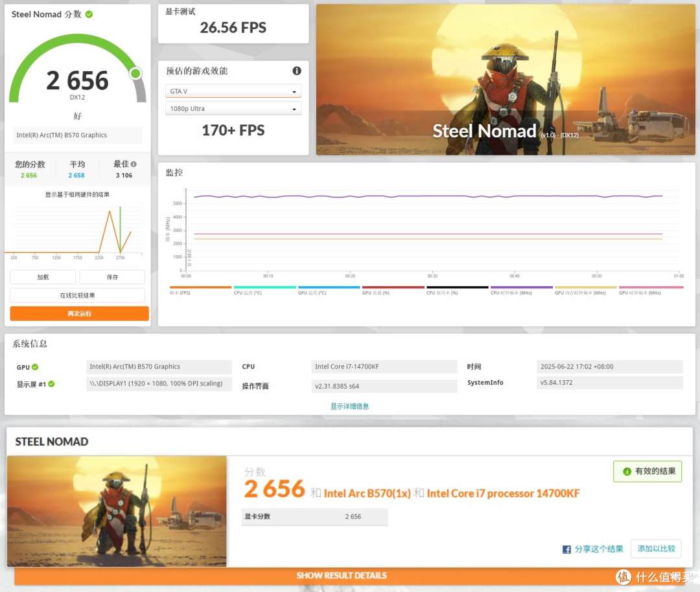The image size is (700, 592).
Task: Click the 有效的结果 badge
Action: tap(647, 471)
